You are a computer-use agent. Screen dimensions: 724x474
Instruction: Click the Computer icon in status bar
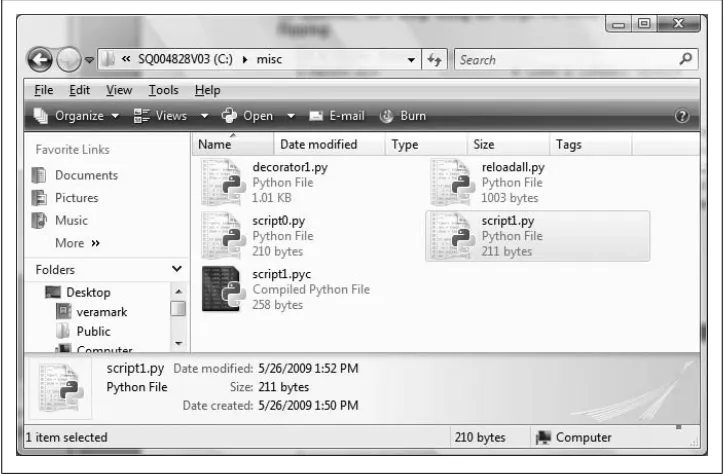point(543,437)
